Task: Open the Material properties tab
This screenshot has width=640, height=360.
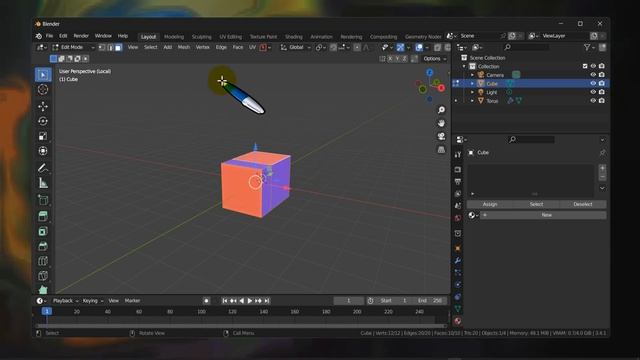Action: pyautogui.click(x=458, y=321)
